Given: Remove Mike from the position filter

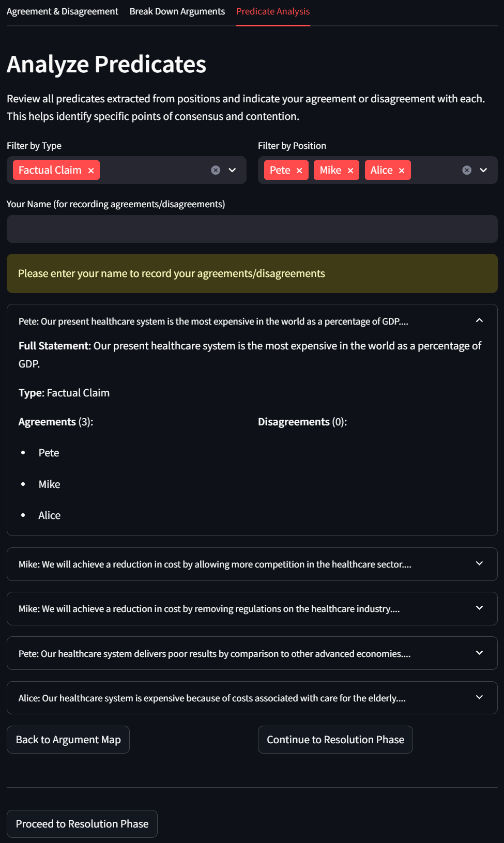Looking at the screenshot, I should point(350,171).
